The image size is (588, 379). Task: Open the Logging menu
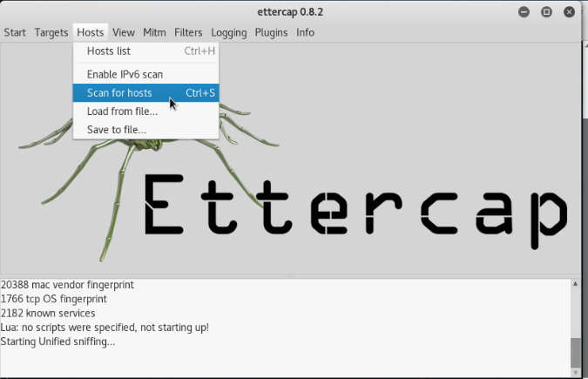(229, 32)
